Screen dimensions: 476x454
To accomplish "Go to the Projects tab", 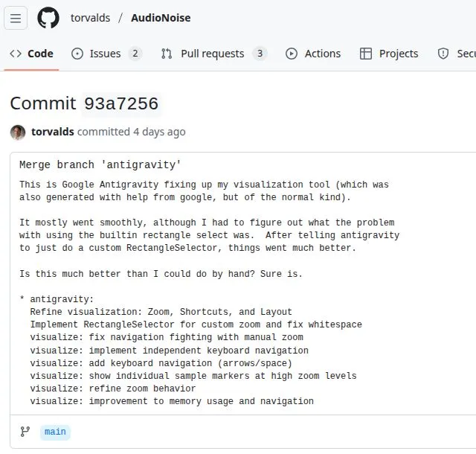I will 398,54.
